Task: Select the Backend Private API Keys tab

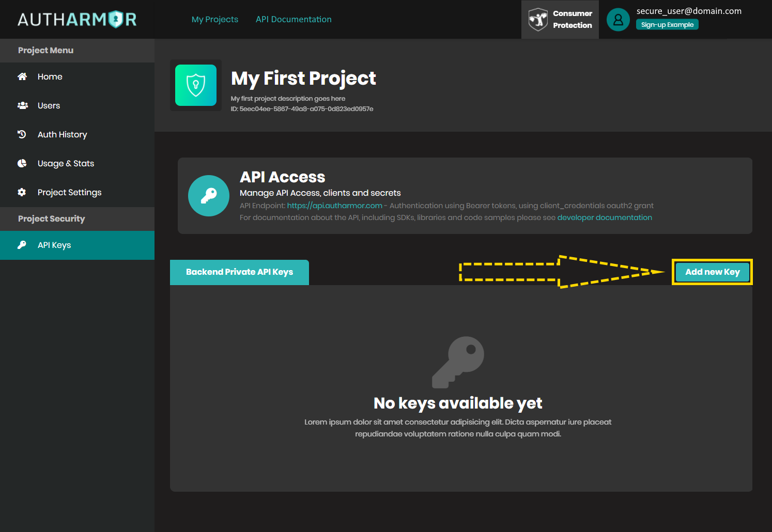Action: [x=239, y=272]
